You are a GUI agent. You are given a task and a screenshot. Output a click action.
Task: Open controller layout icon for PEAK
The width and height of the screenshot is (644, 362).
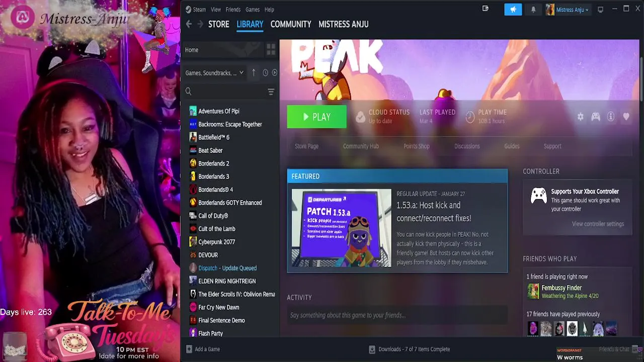596,117
